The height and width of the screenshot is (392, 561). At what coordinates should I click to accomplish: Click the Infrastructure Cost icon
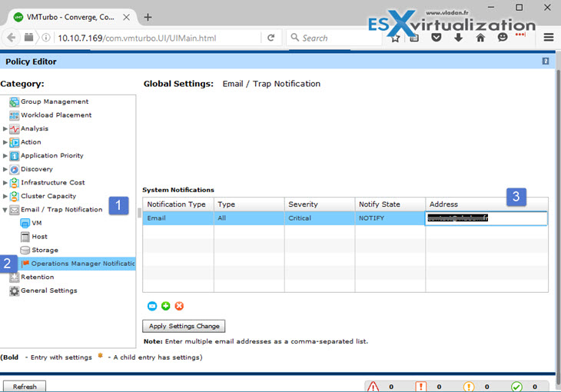[15, 183]
